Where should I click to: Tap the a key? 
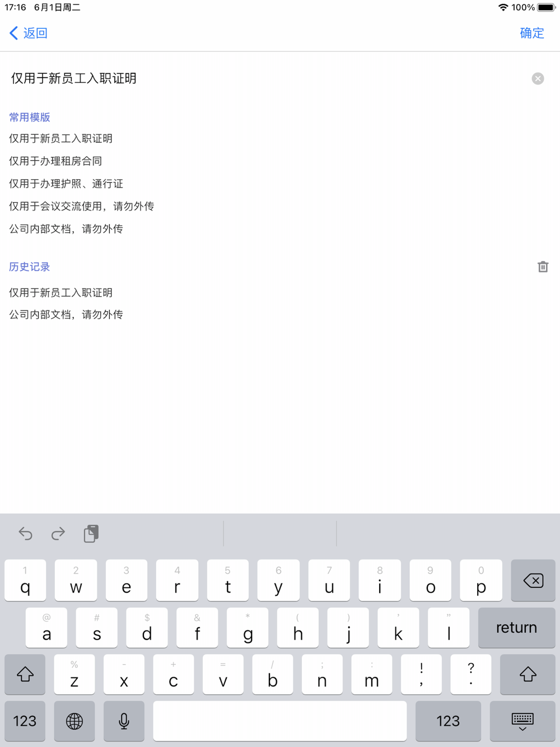click(x=46, y=627)
